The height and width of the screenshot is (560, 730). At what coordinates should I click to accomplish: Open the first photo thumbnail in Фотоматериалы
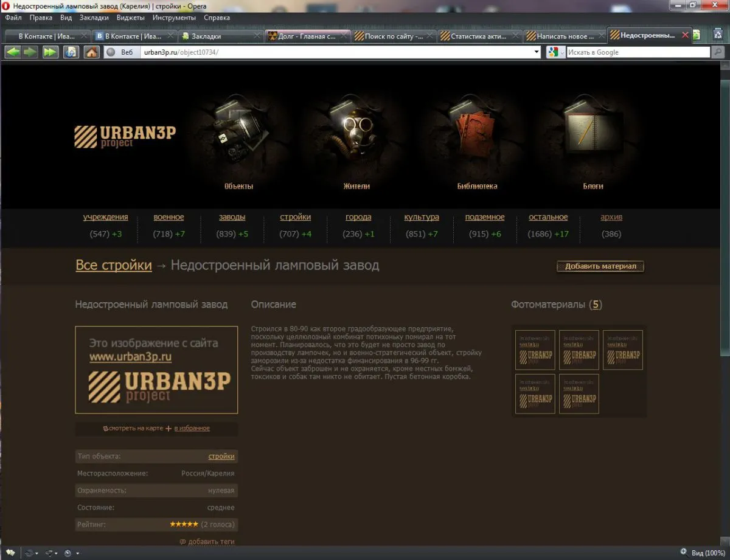(x=535, y=350)
